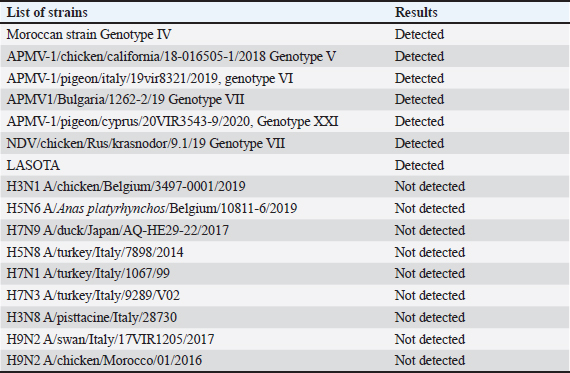The height and width of the screenshot is (373, 570).
Task: Click the 'List of strains' column header
Action: [47, 12]
